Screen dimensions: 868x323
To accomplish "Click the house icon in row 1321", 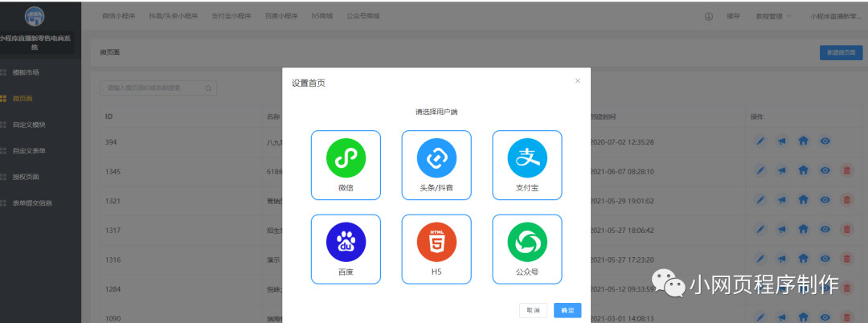I will [803, 200].
